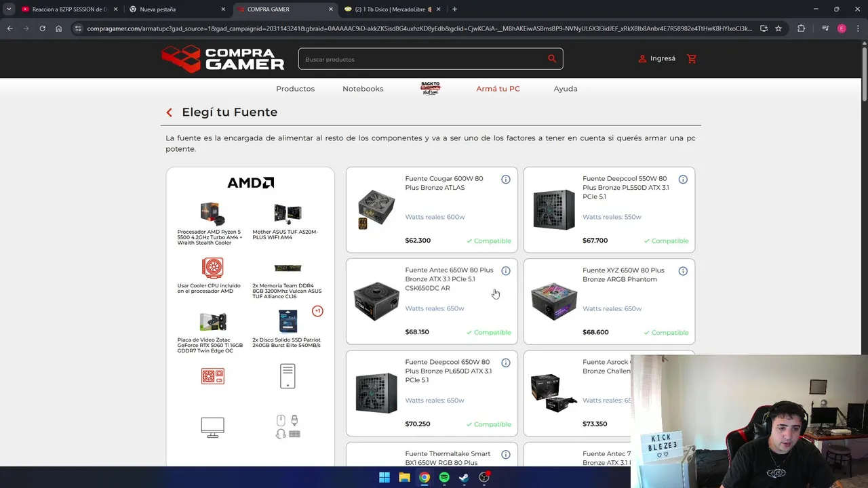Open info icon for Fuente Cougar 600W

click(506, 180)
